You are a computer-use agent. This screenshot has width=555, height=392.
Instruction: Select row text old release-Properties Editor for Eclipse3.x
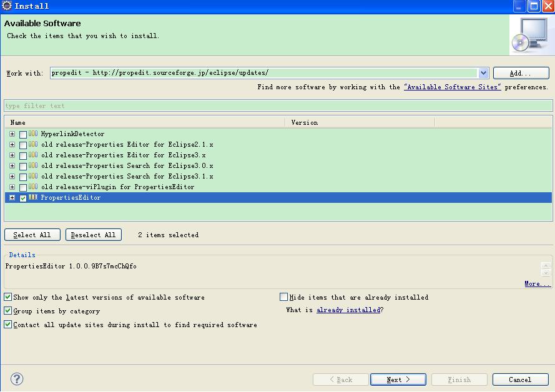pyautogui.click(x=123, y=155)
